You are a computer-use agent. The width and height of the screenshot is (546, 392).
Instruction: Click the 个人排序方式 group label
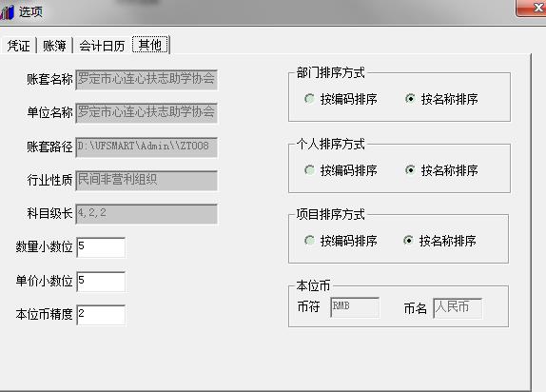pos(330,144)
